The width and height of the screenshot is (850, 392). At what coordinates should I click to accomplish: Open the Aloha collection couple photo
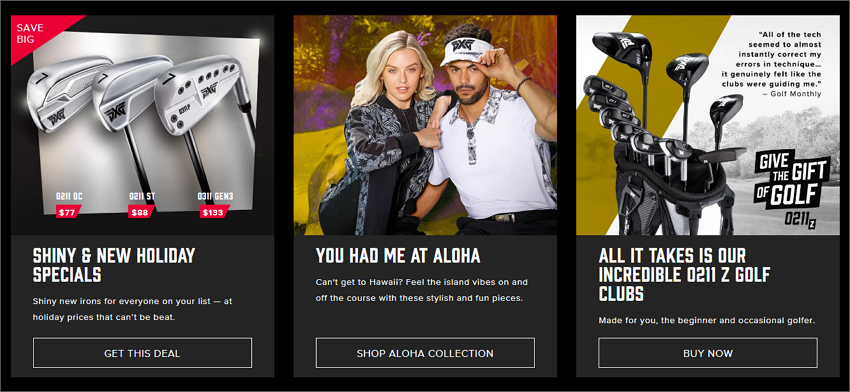tap(425, 125)
